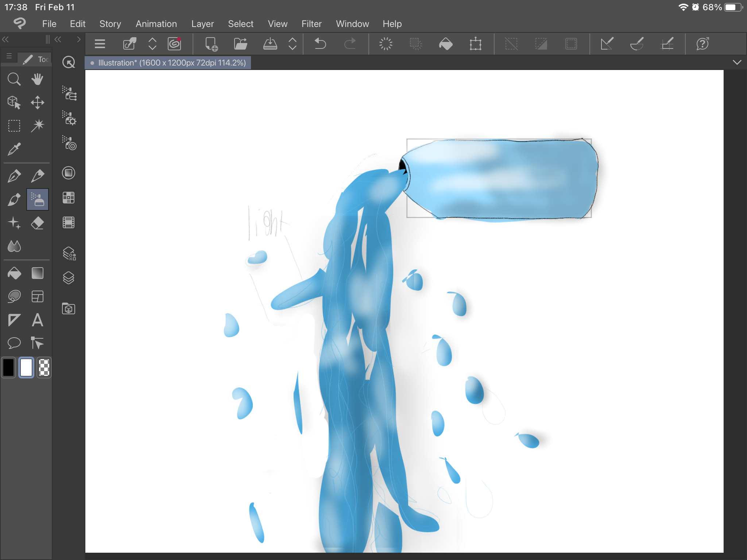Select the Eraser tool

(37, 223)
